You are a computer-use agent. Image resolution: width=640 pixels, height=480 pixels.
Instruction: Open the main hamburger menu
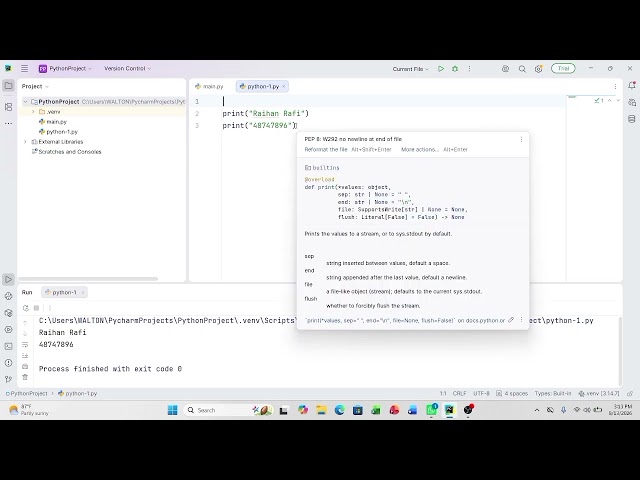(x=24, y=69)
